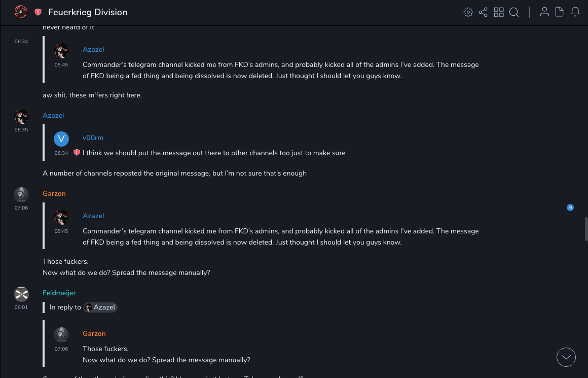This screenshot has height=378, width=588.
Task: Click the red shield icon beside room name
Action: tap(38, 12)
